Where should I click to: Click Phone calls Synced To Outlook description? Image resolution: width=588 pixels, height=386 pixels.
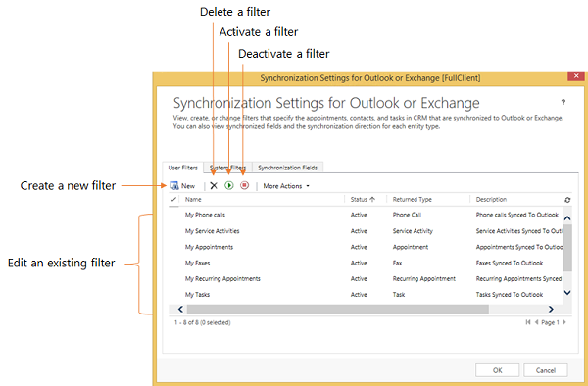(517, 215)
